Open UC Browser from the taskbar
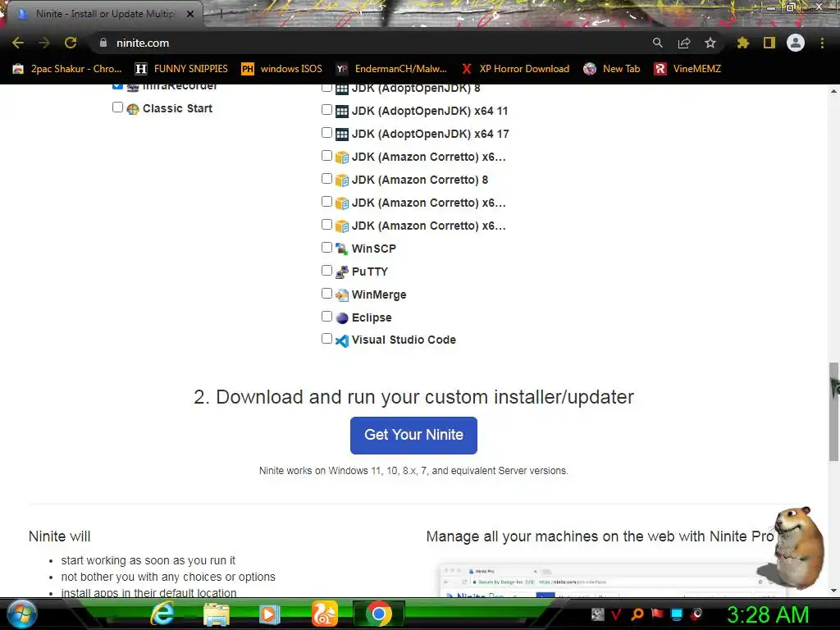This screenshot has width=840, height=630. click(x=325, y=614)
